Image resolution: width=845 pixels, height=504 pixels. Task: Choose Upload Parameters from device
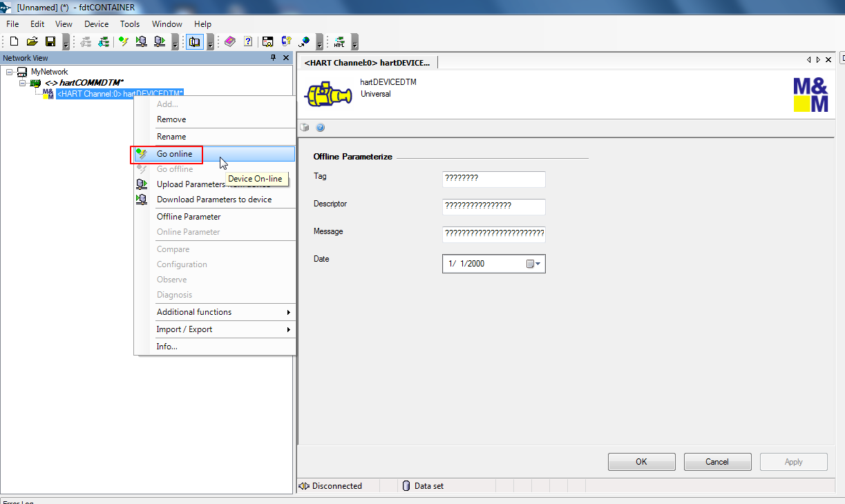pos(215,184)
